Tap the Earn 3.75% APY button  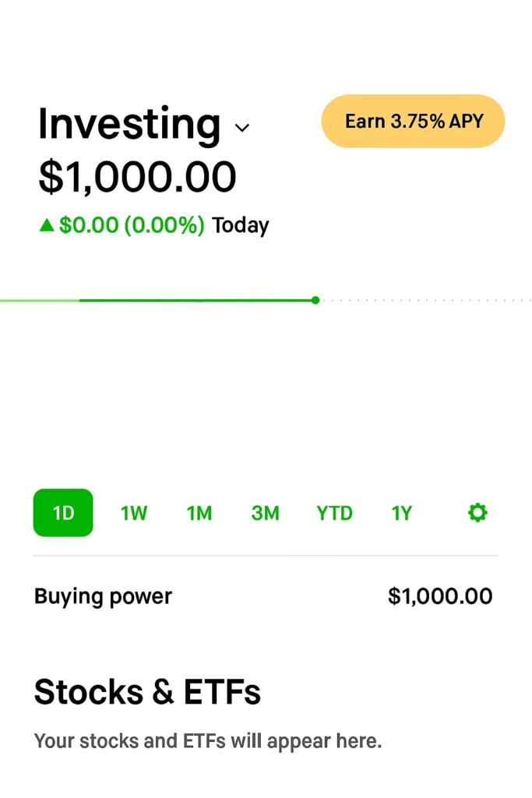pyautogui.click(x=413, y=121)
